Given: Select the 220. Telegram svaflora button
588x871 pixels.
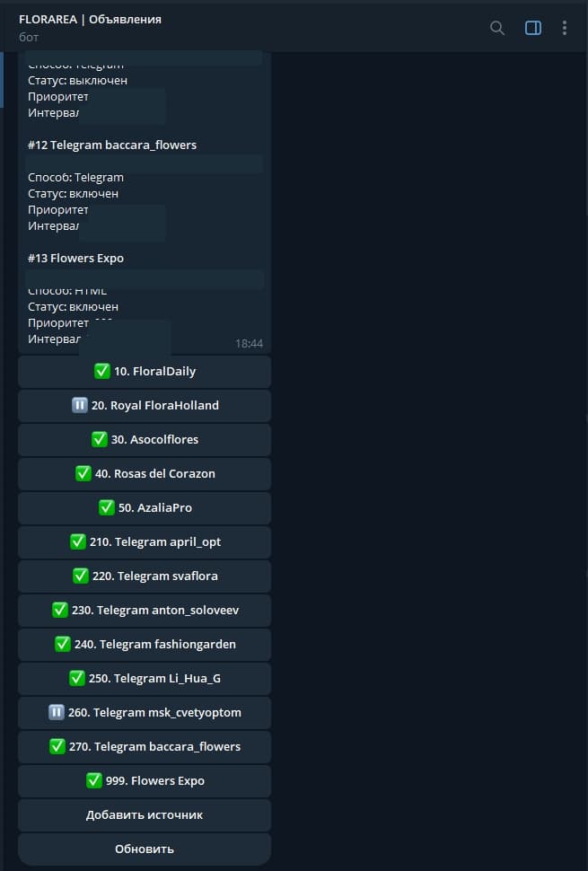Looking at the screenshot, I should pyautogui.click(x=145, y=576).
